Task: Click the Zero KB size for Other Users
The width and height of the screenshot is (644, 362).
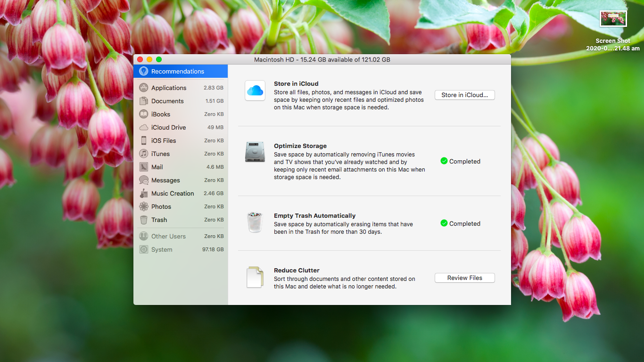Action: [x=214, y=236]
